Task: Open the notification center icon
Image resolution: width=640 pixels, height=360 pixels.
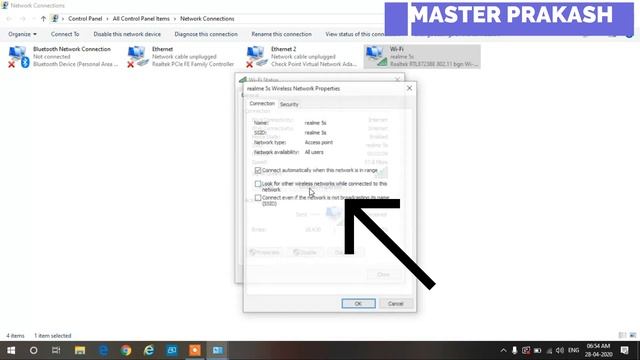Action: (624, 350)
